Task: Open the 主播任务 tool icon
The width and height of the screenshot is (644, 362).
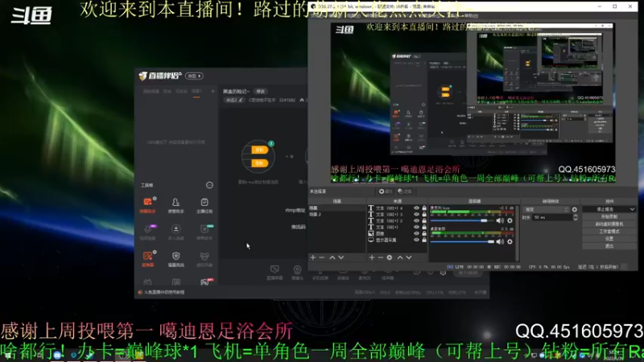Action: (204, 205)
